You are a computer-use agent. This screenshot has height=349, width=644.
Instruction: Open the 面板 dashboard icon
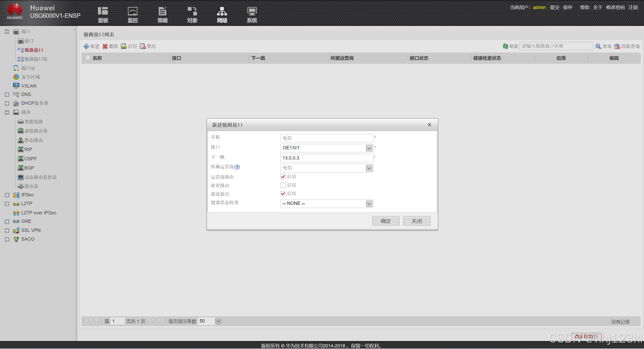(103, 11)
